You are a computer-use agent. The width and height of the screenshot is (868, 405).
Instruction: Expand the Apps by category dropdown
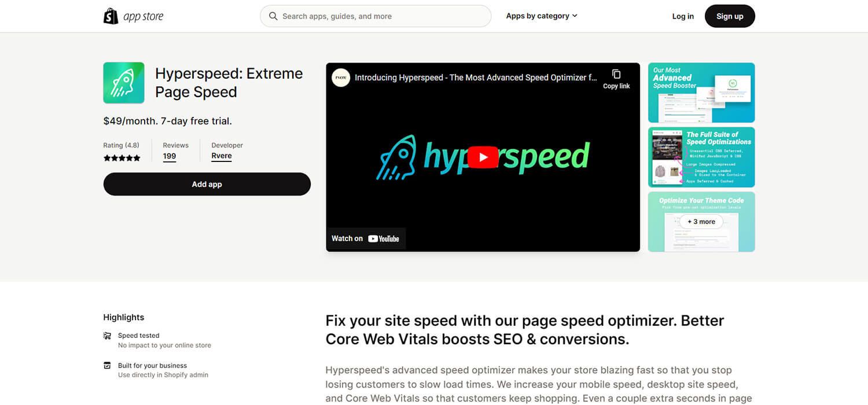coord(542,16)
